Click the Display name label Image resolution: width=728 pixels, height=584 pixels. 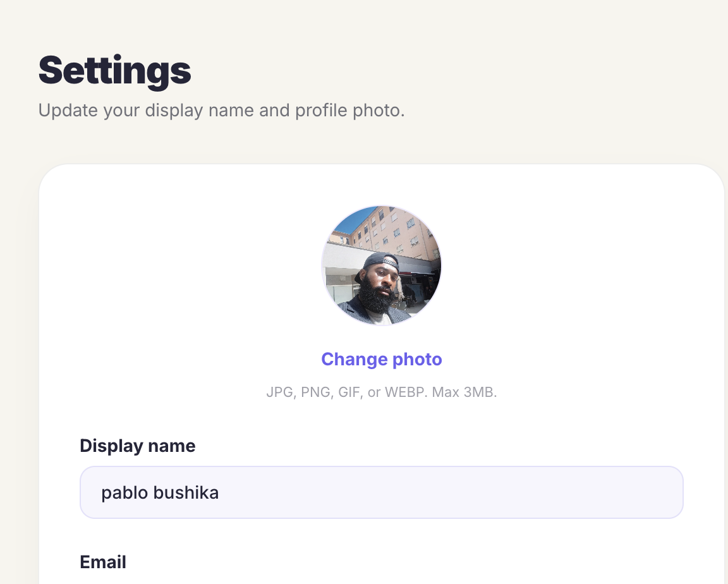[x=137, y=446]
